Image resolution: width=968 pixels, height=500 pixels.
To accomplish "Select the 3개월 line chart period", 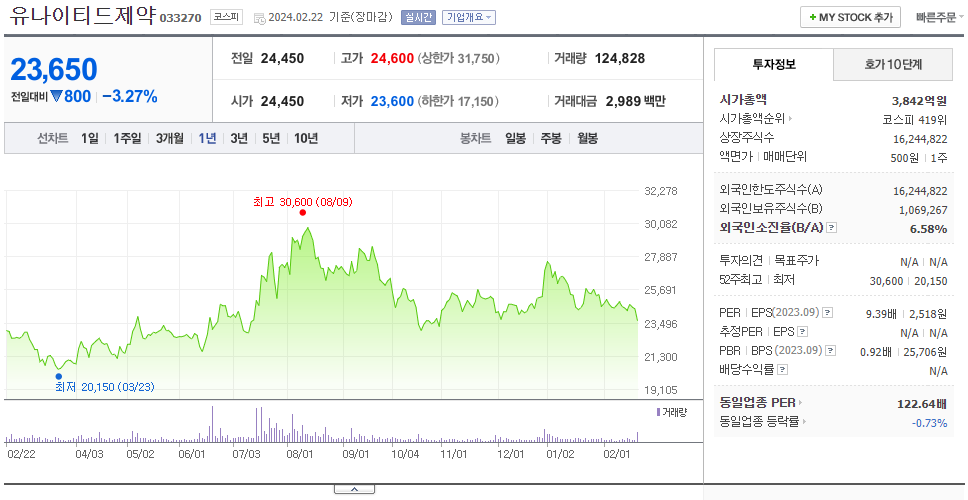I will (x=169, y=138).
